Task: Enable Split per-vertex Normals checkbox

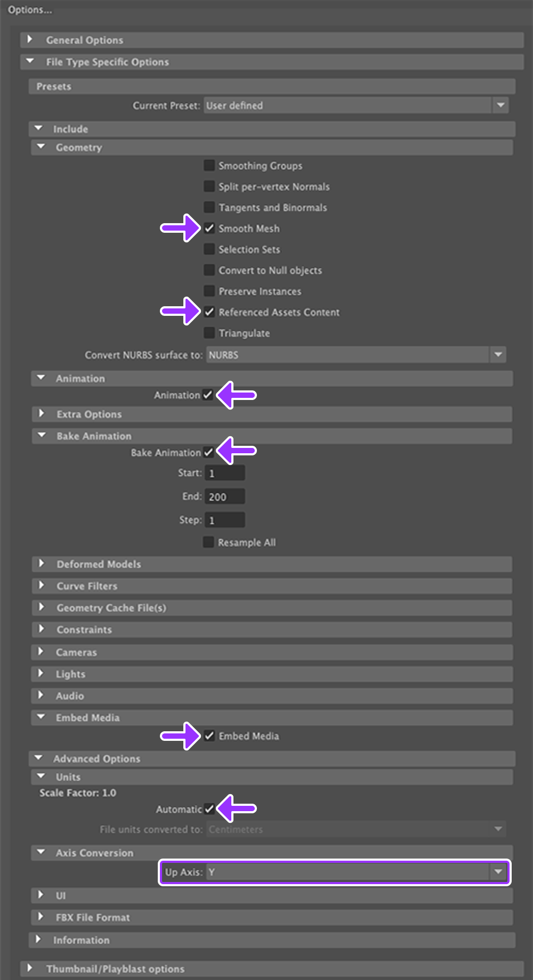Action: (209, 186)
